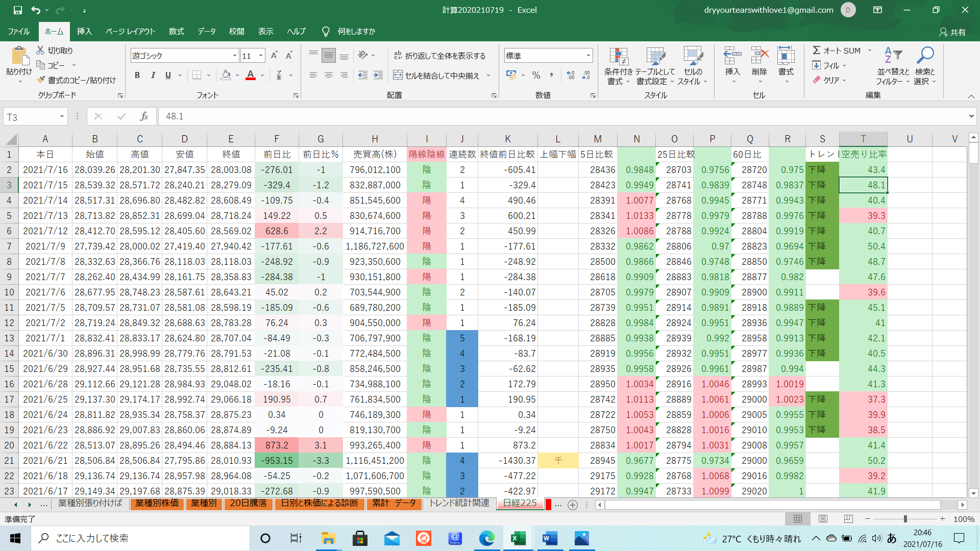Switch to the 業種別 sheet tab
980x551 pixels.
[204, 504]
